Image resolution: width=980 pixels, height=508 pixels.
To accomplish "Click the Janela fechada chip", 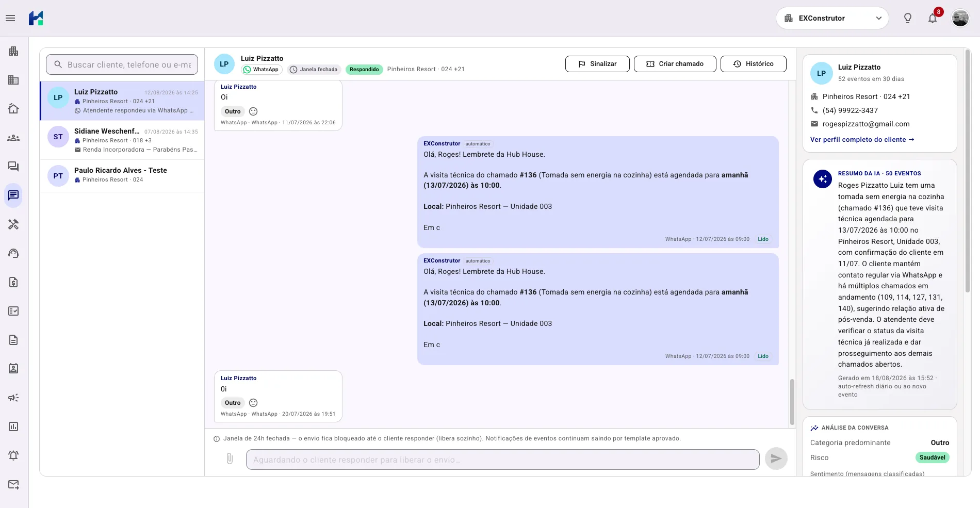I will coord(314,70).
